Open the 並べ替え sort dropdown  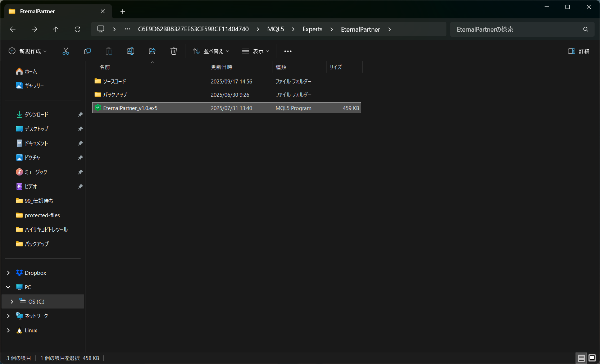click(211, 51)
